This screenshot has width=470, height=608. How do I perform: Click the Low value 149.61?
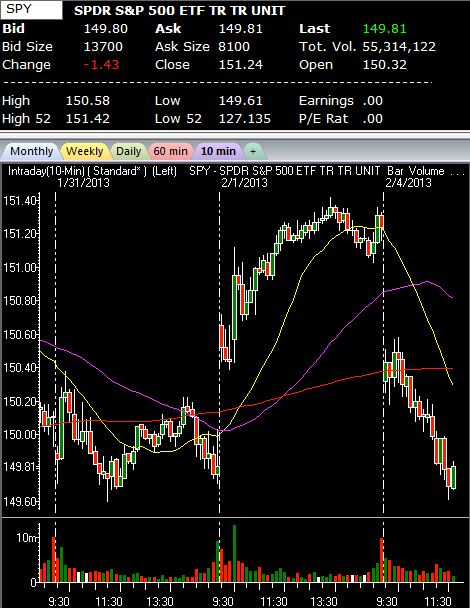click(x=240, y=101)
